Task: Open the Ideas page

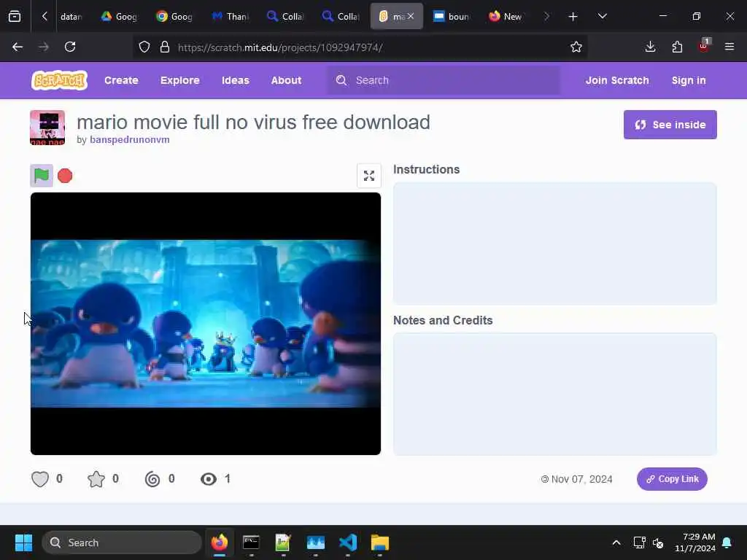Action: [236, 80]
